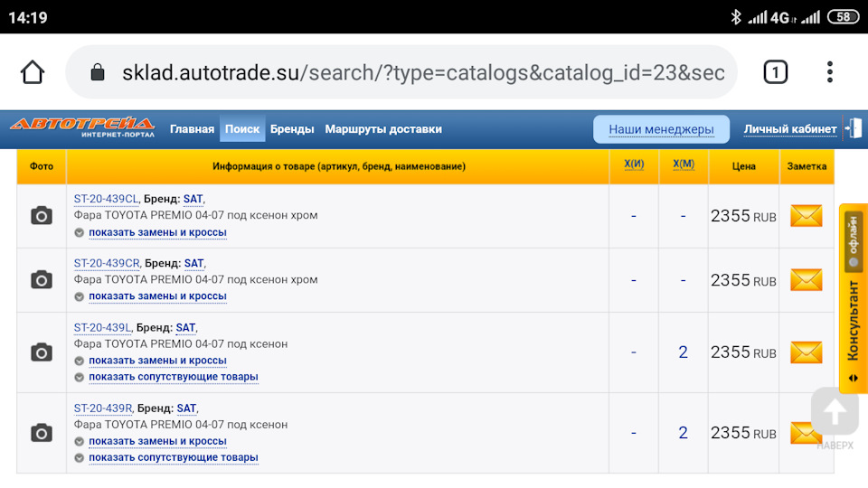The width and height of the screenshot is (868, 488).
Task: Open the browser tab switcher
Action: click(775, 72)
